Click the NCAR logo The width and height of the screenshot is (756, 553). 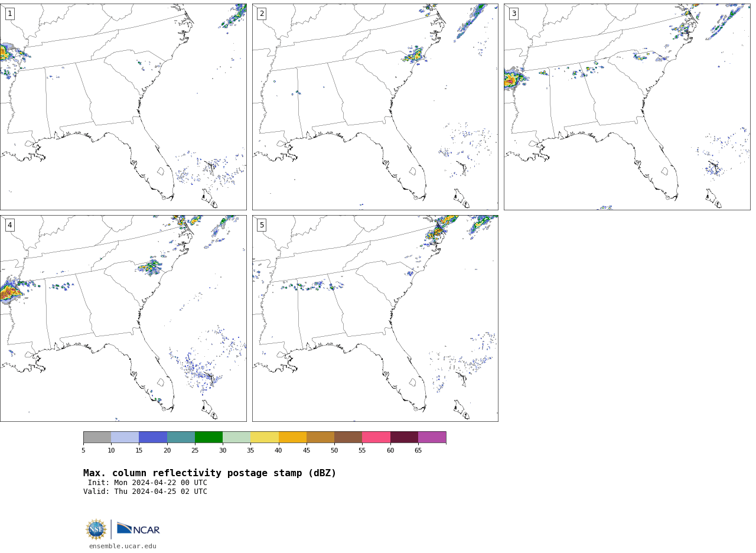click(138, 529)
